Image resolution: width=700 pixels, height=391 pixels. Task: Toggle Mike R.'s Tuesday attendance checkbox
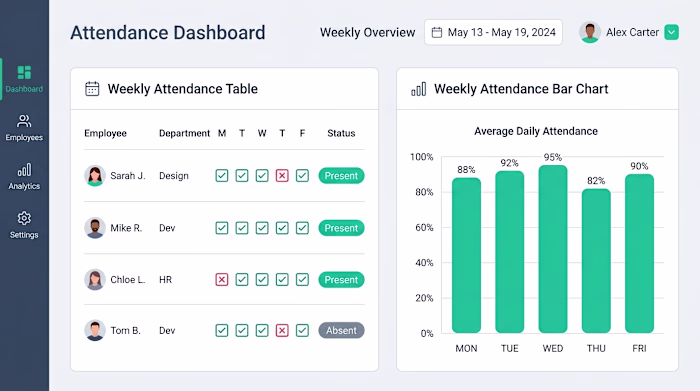click(x=242, y=228)
